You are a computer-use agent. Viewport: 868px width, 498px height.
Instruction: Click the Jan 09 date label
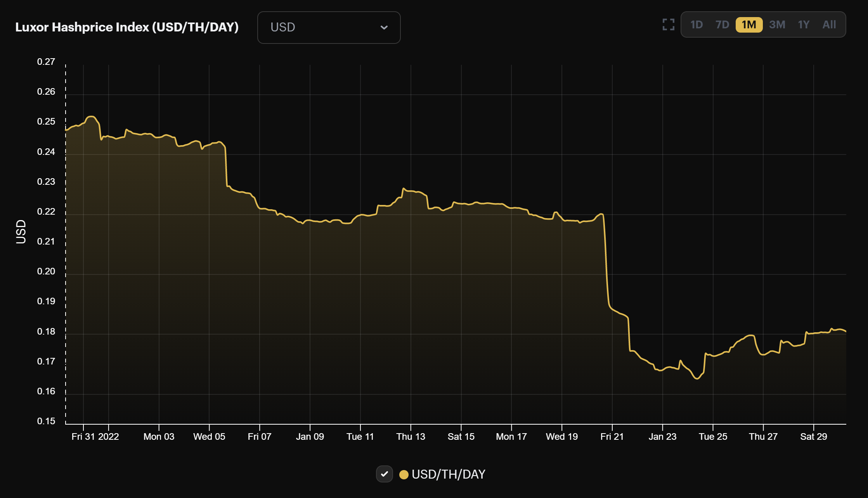coord(310,437)
